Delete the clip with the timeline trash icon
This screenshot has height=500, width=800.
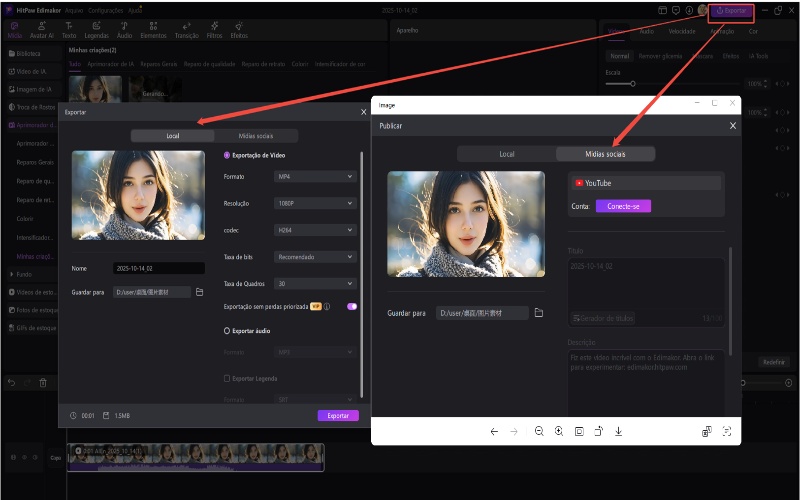[43, 383]
